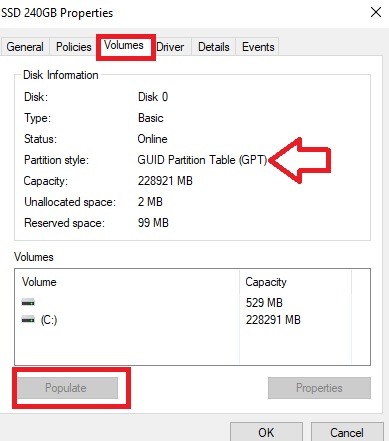
Task: Click the Populate button
Action: pyautogui.click(x=68, y=388)
